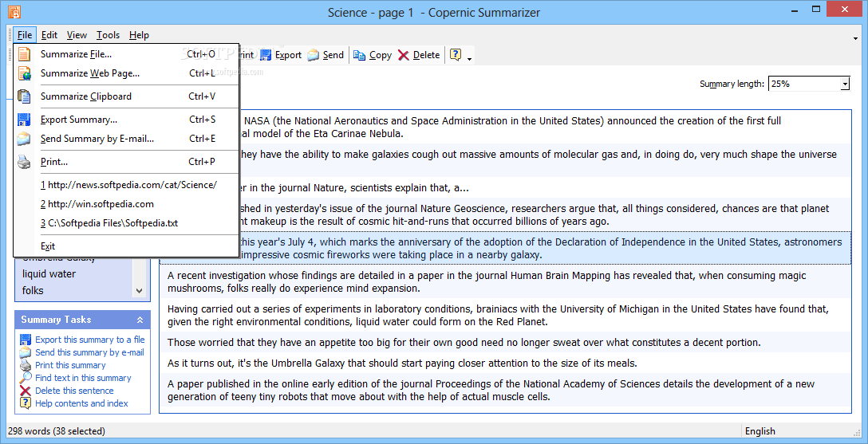Click Find text in this summary
The image size is (868, 444).
coord(83,378)
